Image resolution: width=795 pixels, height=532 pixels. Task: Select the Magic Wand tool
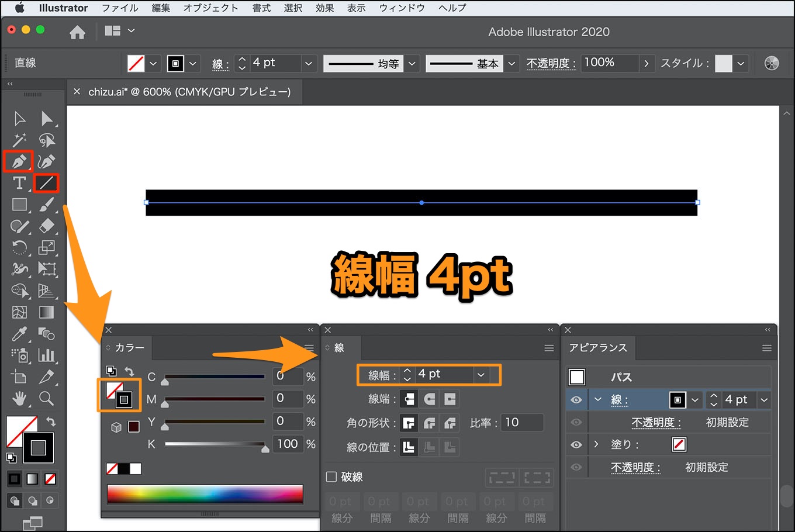[x=19, y=140]
